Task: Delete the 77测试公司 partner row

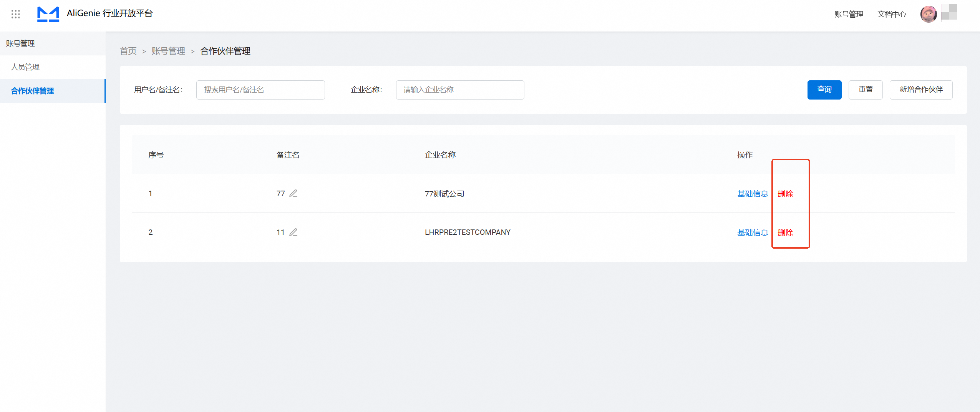Action: click(785, 194)
